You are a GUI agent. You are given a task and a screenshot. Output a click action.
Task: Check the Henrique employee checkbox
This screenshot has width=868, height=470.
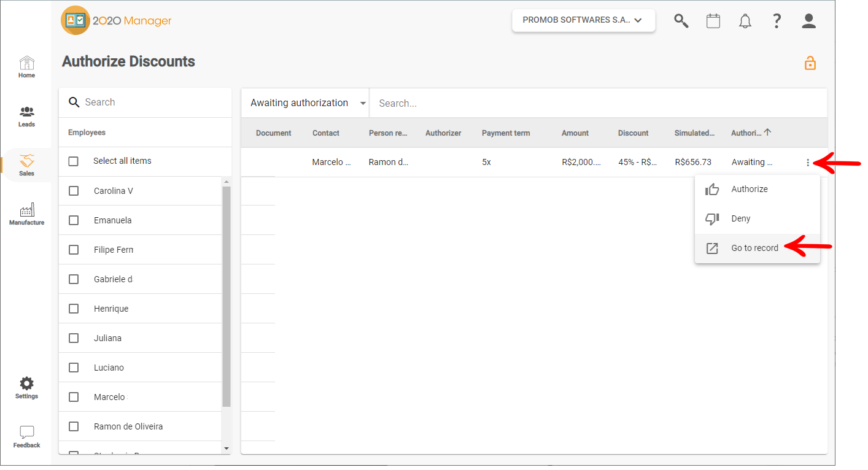[74, 309]
